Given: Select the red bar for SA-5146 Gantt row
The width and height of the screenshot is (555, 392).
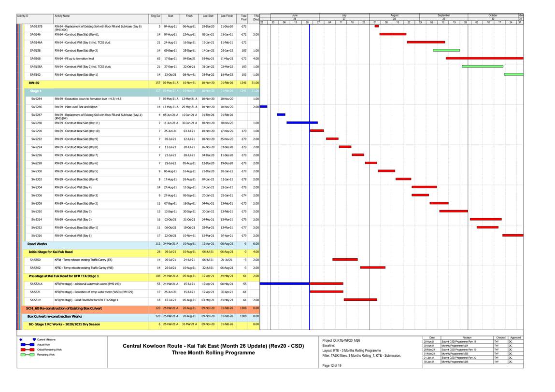Looking at the screenshot, I should pyautogui.click(x=393, y=34).
